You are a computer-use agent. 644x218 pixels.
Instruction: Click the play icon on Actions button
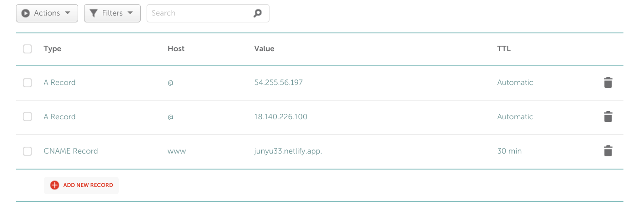pyautogui.click(x=26, y=13)
